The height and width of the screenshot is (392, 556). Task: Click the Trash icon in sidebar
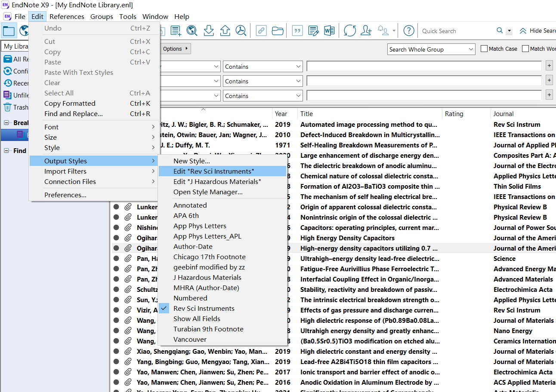7,107
